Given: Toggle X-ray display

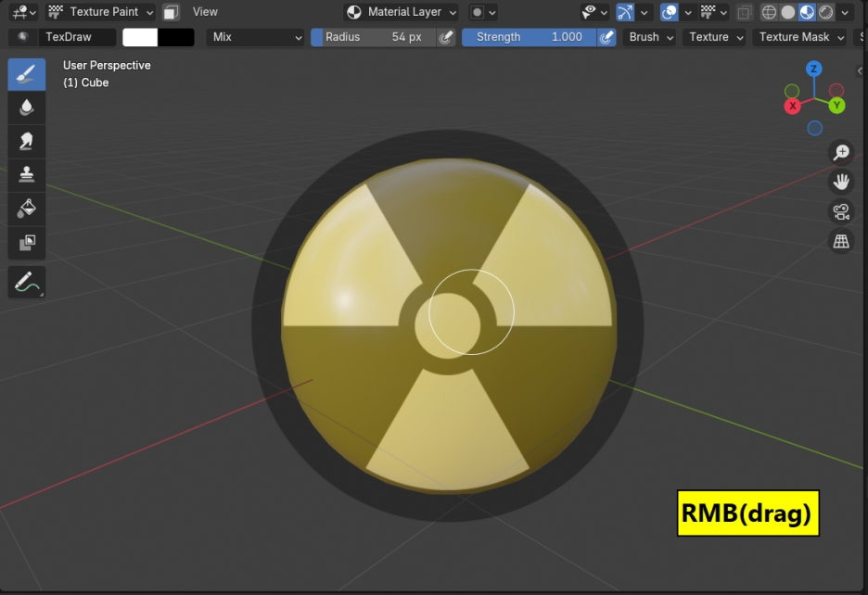Looking at the screenshot, I should (745, 12).
